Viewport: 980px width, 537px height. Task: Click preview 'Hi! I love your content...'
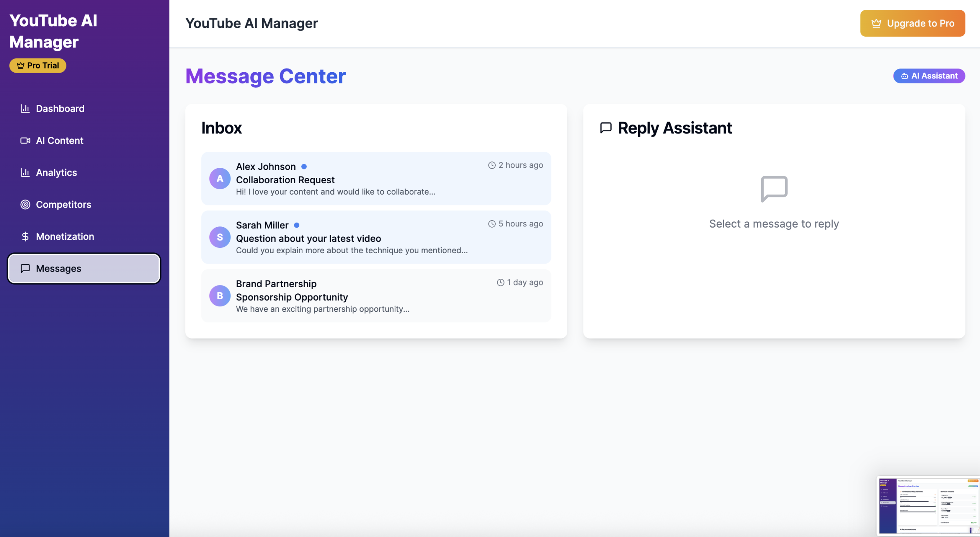pyautogui.click(x=336, y=192)
